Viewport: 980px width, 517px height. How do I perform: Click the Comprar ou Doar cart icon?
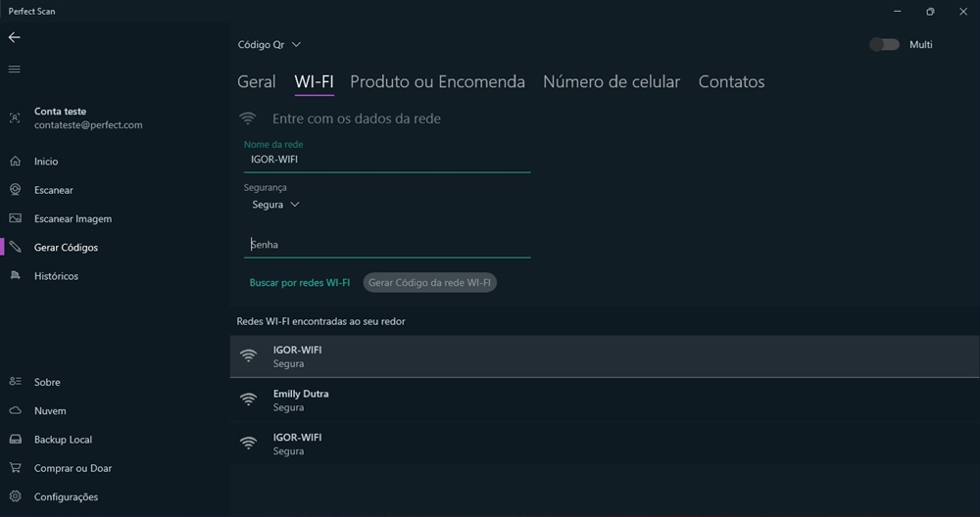pos(15,468)
